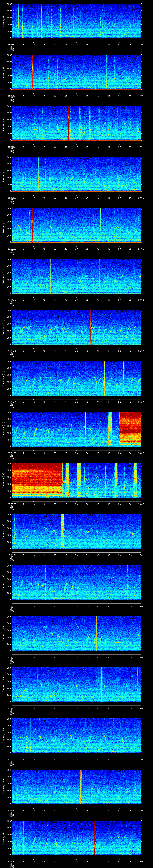
Task: Click the red vertical line in the 23:22:00 panel
Action: 90,327
